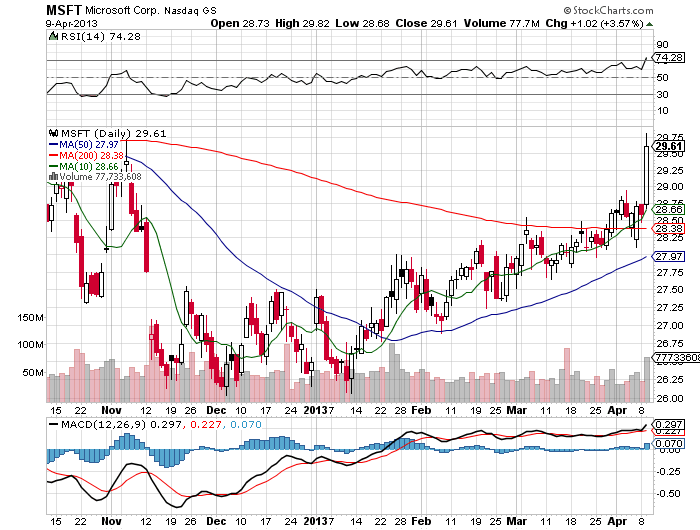The height and width of the screenshot is (530, 700).
Task: Click the MACD histogram 0.070 axis label
Action: [x=668, y=443]
